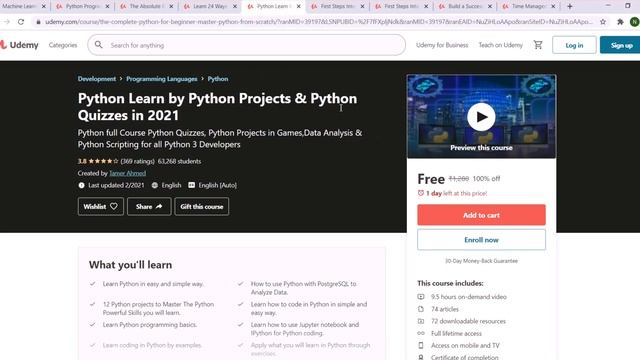Close the 'Time Manage' tab
The width and height of the screenshot is (640, 360).
click(553, 7)
